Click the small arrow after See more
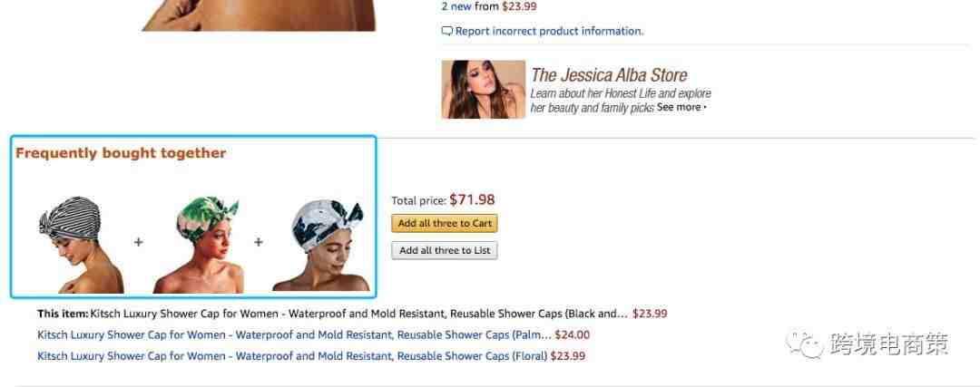This screenshot has height=387, width=980. (705, 108)
